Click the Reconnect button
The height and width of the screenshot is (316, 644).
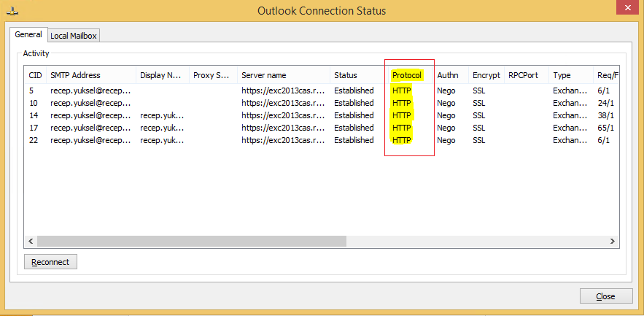tap(50, 262)
